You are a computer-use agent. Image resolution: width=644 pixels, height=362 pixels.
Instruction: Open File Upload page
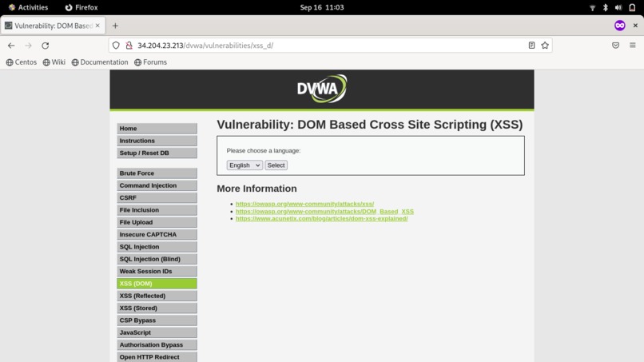[x=157, y=222]
